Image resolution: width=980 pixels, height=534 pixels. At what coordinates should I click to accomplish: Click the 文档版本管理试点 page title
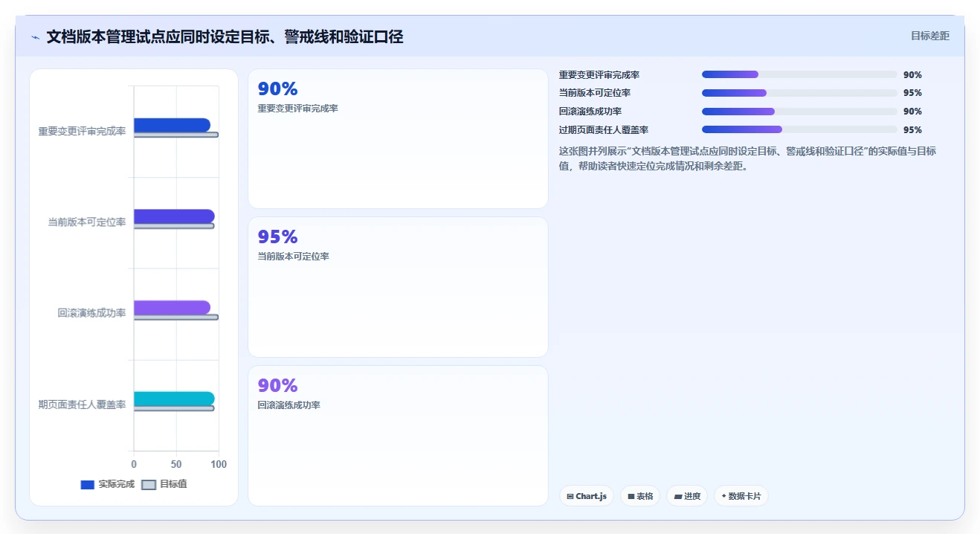[x=225, y=36]
